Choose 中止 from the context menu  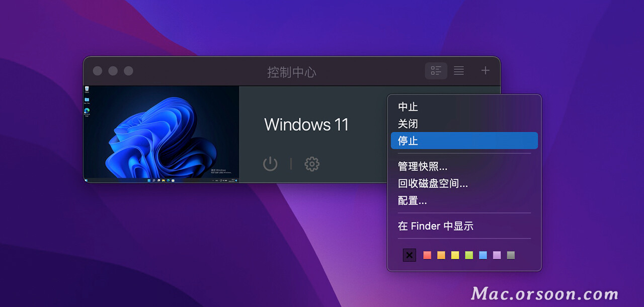click(464, 107)
